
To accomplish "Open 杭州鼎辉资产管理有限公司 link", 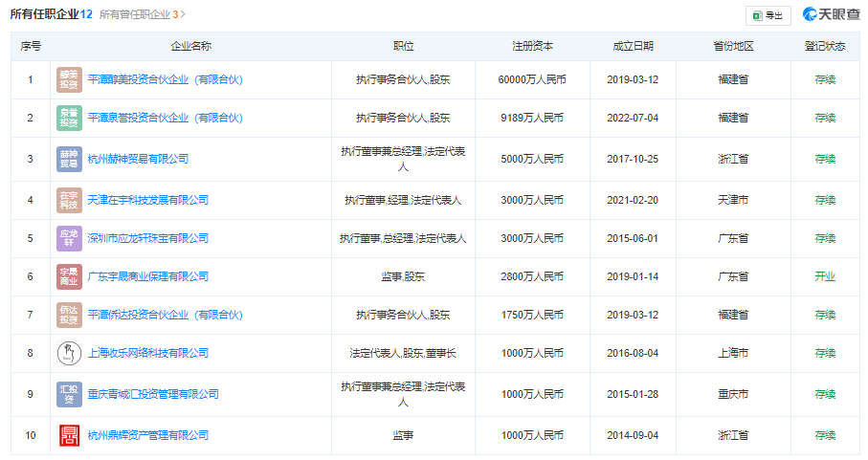I will pyautogui.click(x=147, y=435).
